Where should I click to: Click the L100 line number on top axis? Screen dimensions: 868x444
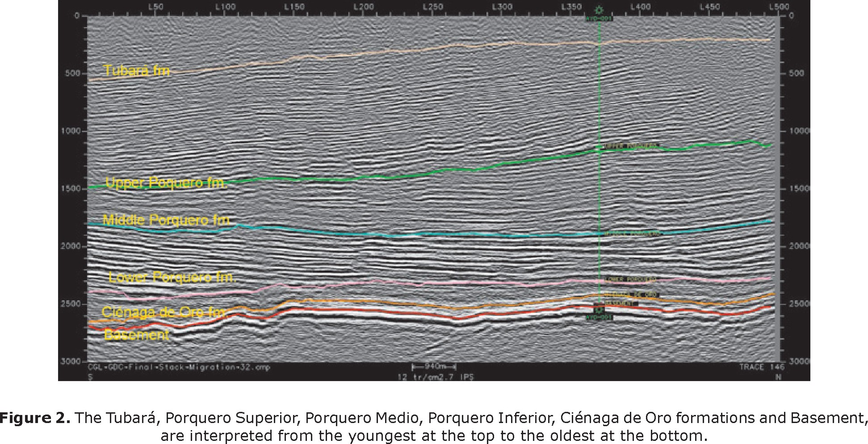(225, 7)
